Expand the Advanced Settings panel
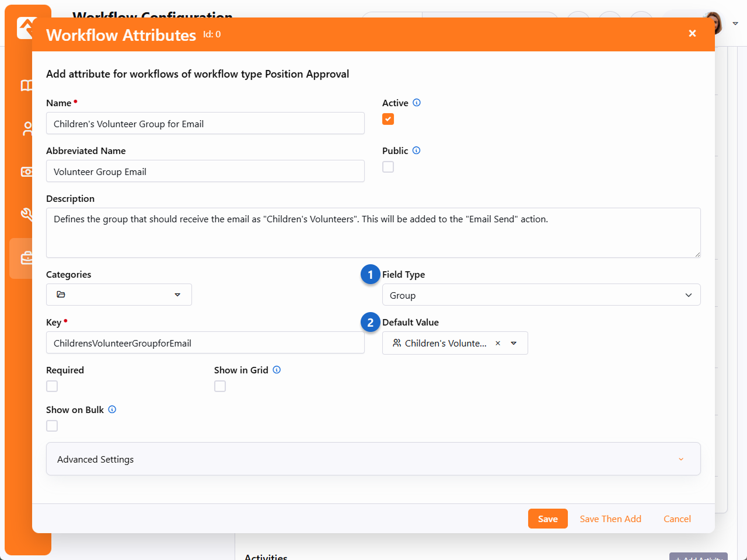Viewport: 747px width, 560px height. (373, 459)
